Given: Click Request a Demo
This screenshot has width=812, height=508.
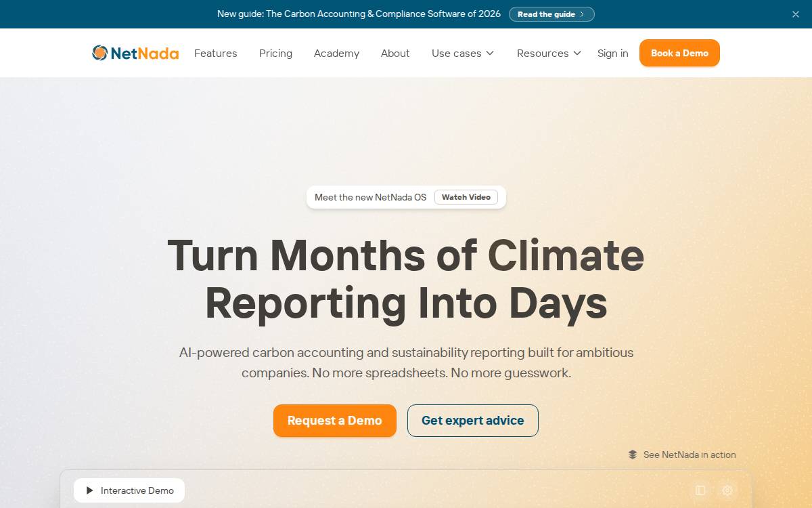Looking at the screenshot, I should tap(335, 421).
